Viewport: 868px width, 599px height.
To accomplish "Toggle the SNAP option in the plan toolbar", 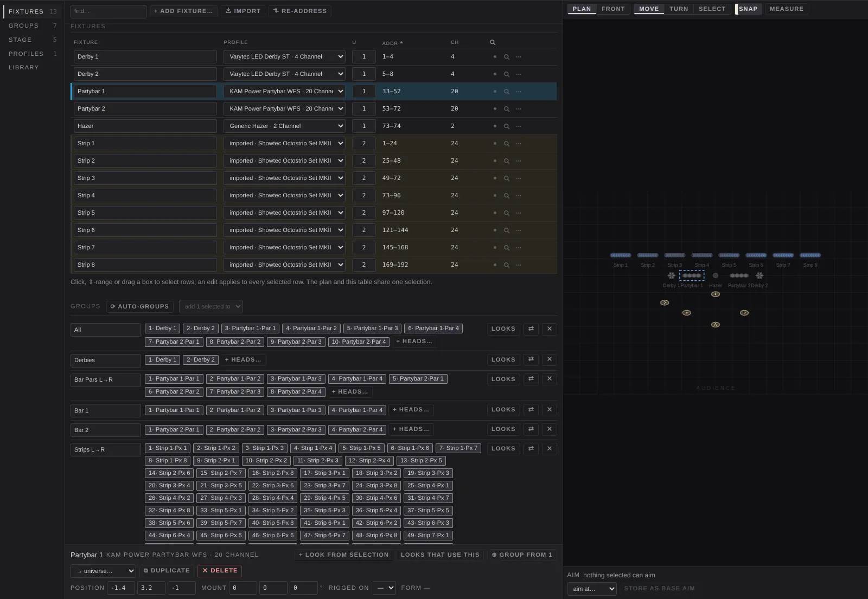I will click(748, 9).
